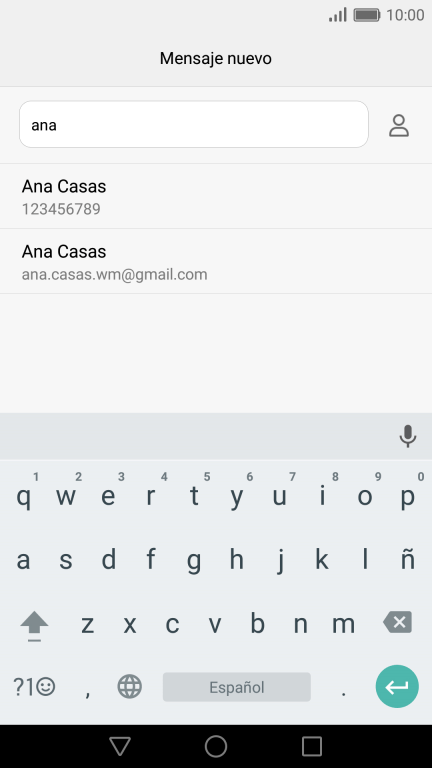This screenshot has height=768, width=432.
Task: Tap the letter q key
Action: [23, 496]
